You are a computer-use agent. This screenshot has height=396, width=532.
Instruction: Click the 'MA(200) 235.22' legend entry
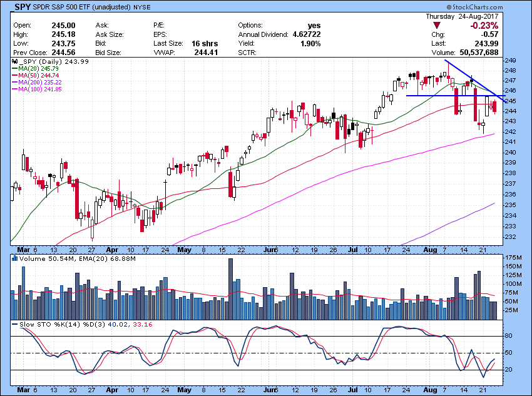click(x=40, y=83)
